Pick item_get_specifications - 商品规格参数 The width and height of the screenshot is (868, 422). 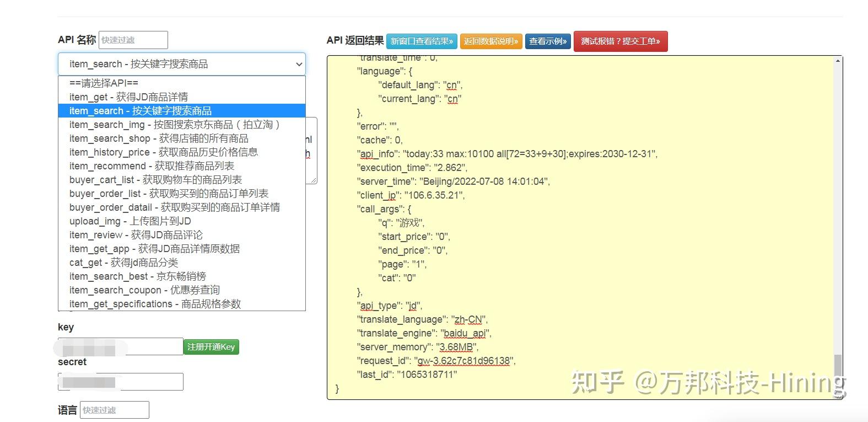click(181, 304)
